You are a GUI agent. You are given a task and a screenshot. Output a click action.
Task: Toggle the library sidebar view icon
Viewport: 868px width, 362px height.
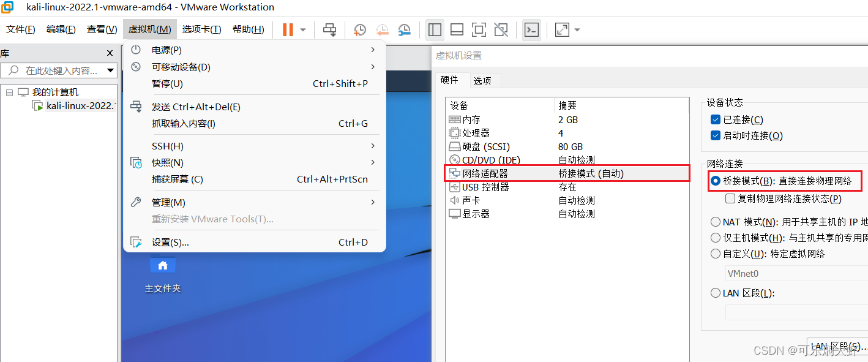[435, 29]
